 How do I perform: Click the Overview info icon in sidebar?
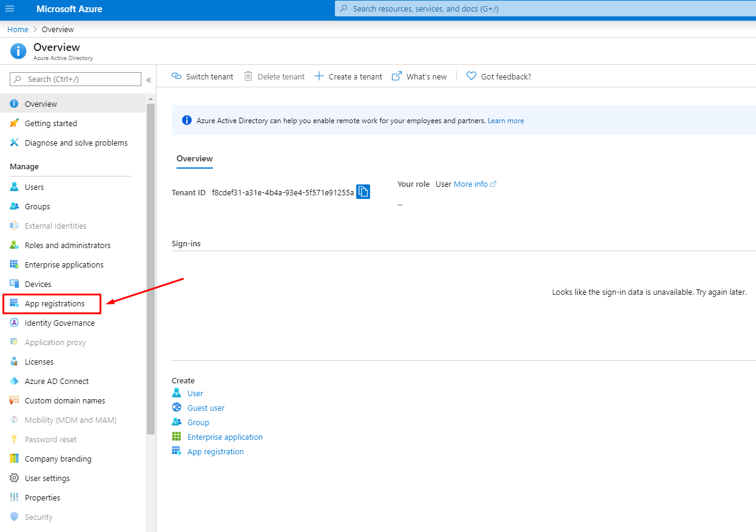pyautogui.click(x=14, y=104)
